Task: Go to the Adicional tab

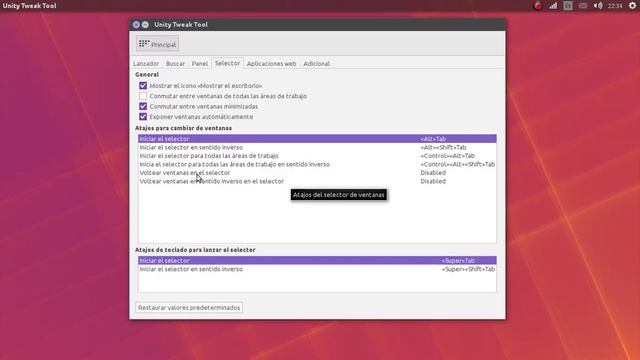Action: click(316, 64)
